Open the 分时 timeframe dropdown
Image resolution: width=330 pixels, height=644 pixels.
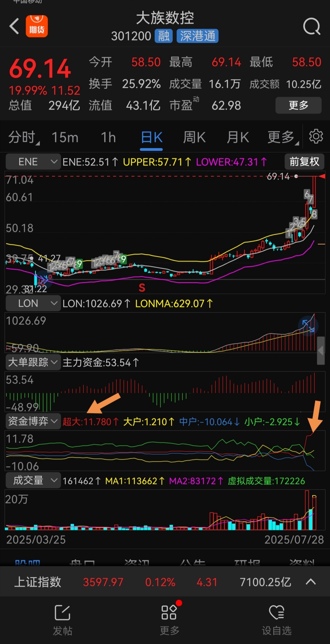click(24, 137)
